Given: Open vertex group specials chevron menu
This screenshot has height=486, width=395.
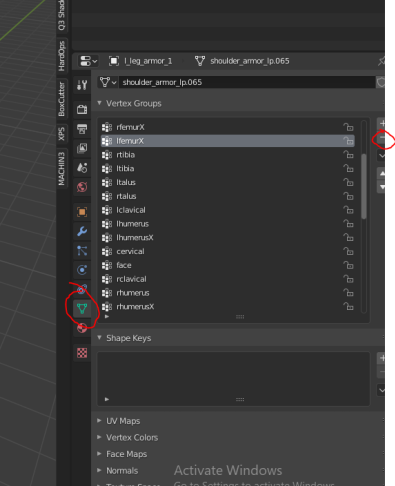Looking at the screenshot, I should click(x=382, y=156).
